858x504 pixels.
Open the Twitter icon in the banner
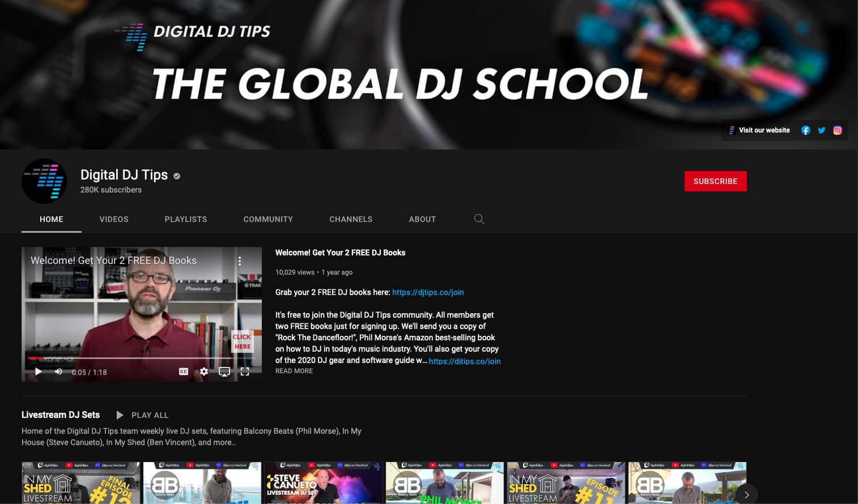[x=821, y=130]
